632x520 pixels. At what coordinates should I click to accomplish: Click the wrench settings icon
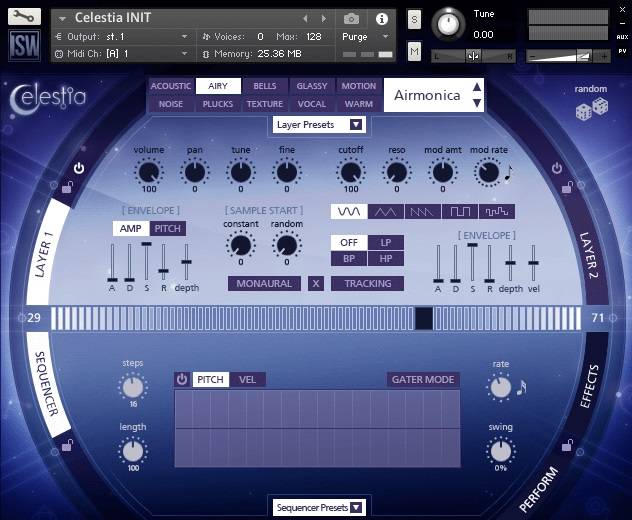coord(24,16)
